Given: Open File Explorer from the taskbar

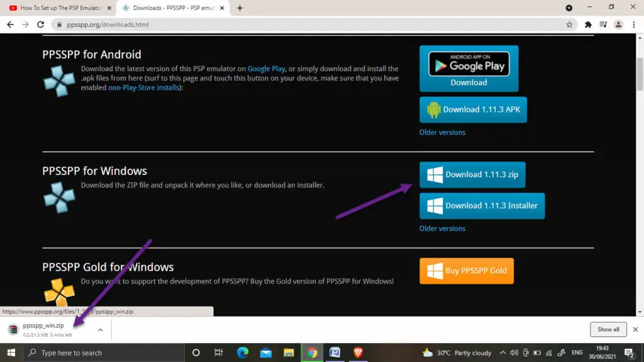Looking at the screenshot, I should point(289,353).
